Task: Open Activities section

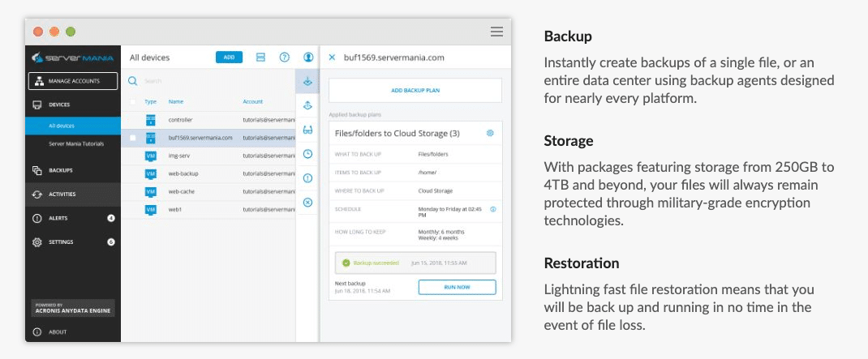Action: point(72,194)
